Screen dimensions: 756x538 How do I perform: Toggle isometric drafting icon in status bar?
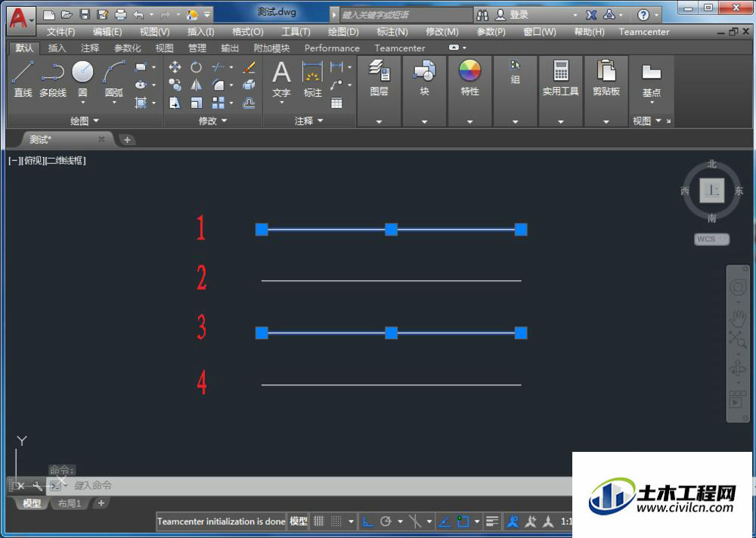[415, 521]
